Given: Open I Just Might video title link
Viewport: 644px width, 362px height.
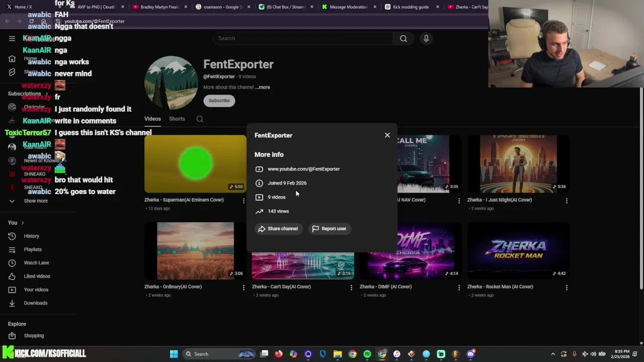Looking at the screenshot, I should click(x=500, y=200).
